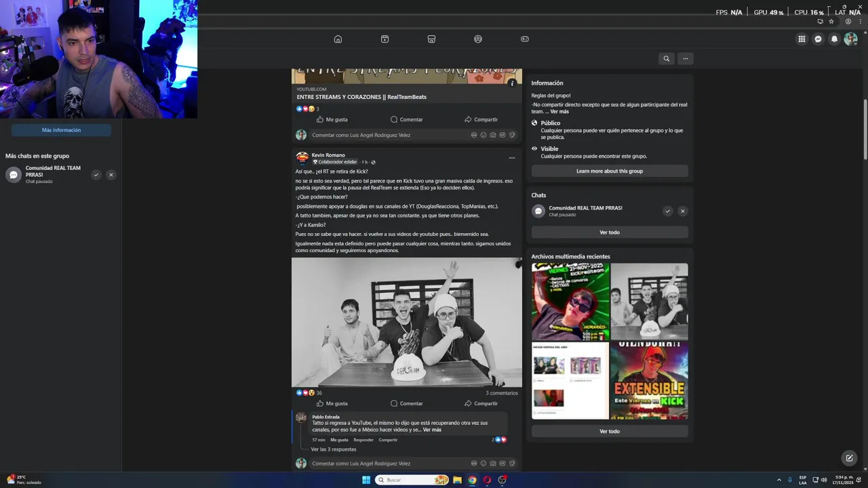This screenshot has height=488, width=868.
Task: Like Kevin Romano's post with Me gusta
Action: pyautogui.click(x=332, y=403)
